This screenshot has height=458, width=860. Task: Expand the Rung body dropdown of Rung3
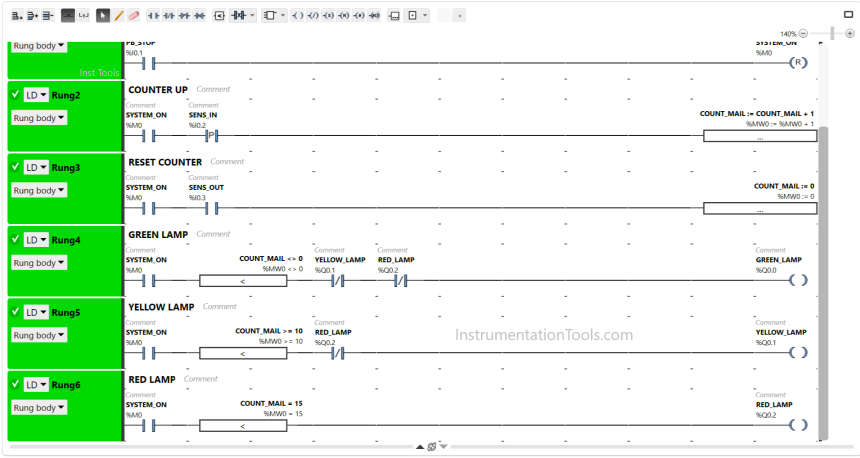coord(39,190)
